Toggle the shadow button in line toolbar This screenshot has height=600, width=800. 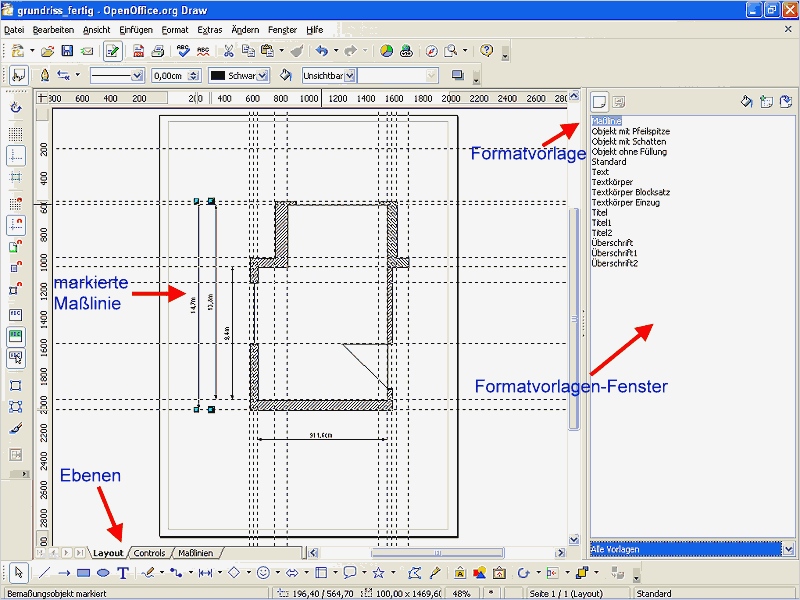pos(458,76)
